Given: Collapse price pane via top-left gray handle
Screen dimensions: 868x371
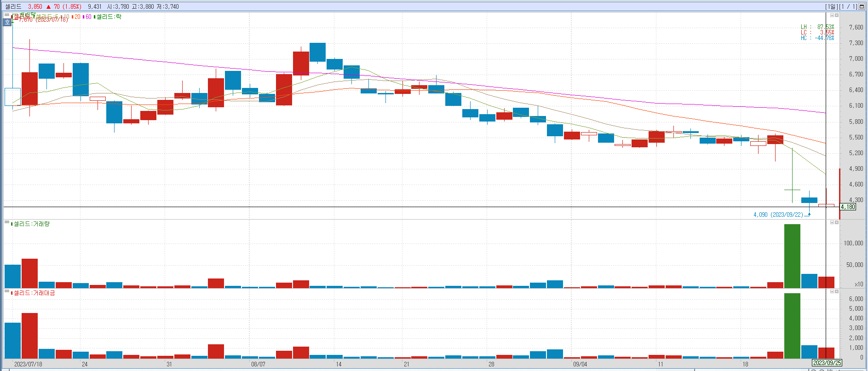Looking at the screenshot, I should point(7,15).
